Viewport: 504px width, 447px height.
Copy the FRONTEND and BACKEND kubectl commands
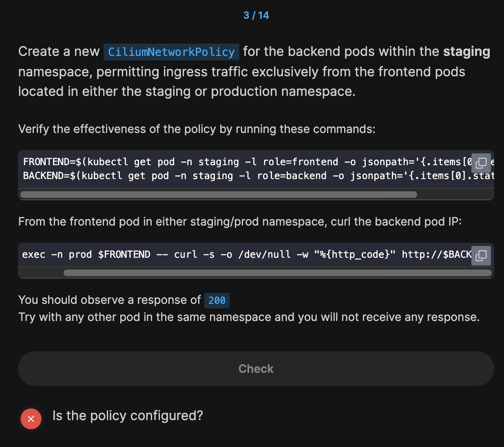481,163
